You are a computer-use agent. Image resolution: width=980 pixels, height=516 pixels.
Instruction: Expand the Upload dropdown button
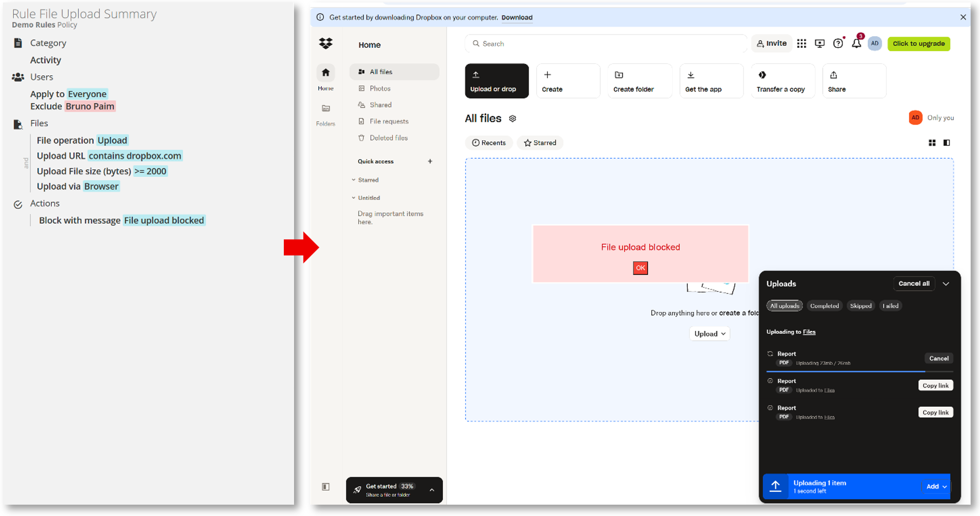[x=710, y=334]
